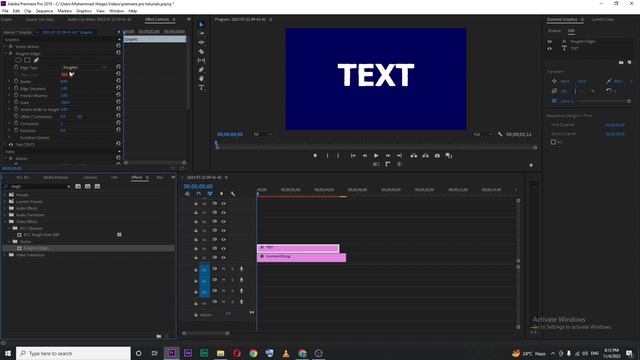Viewport: 640px width, 360px height.
Task: Create ellipse mask under Roughen Edges
Action: pyautogui.click(x=18, y=60)
